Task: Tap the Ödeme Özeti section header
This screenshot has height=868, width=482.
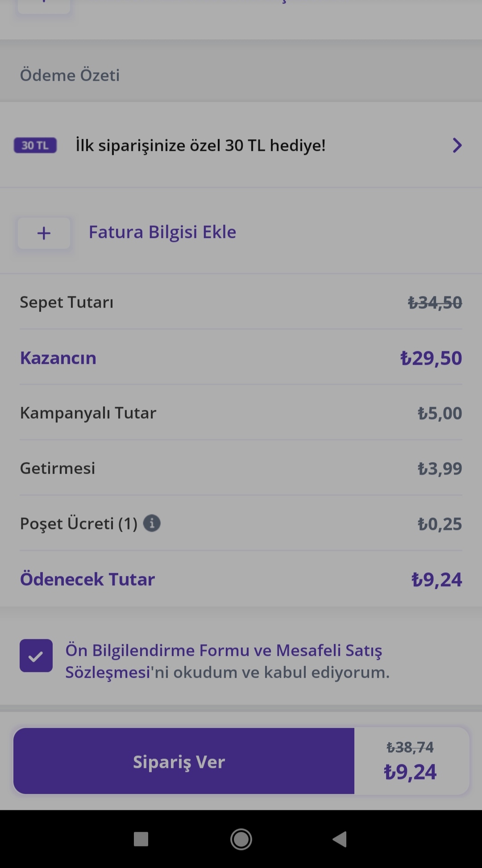Action: pyautogui.click(x=70, y=75)
